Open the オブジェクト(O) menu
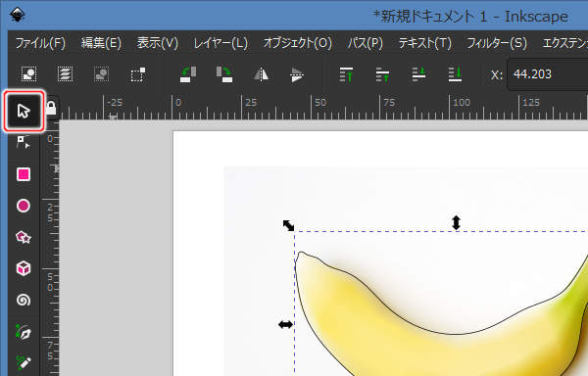 pos(297,43)
